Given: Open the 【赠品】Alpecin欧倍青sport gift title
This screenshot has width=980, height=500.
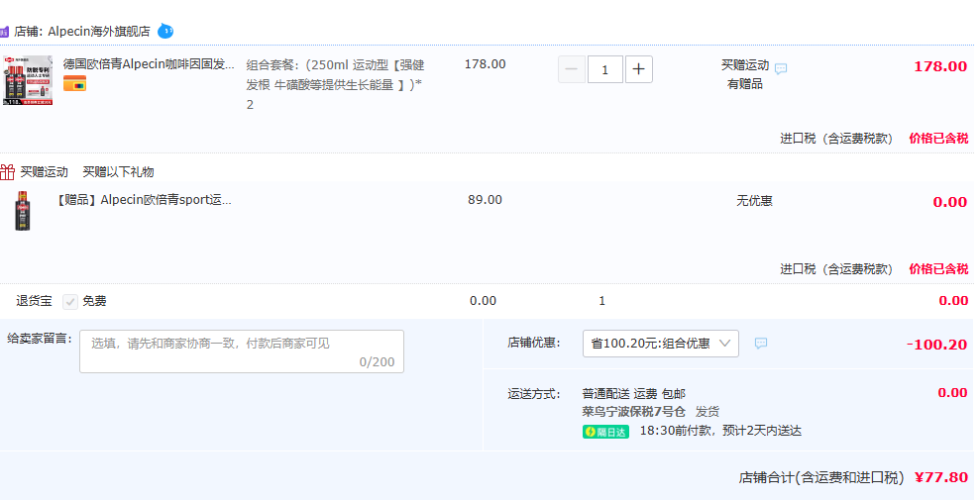Looking at the screenshot, I should [x=143, y=200].
